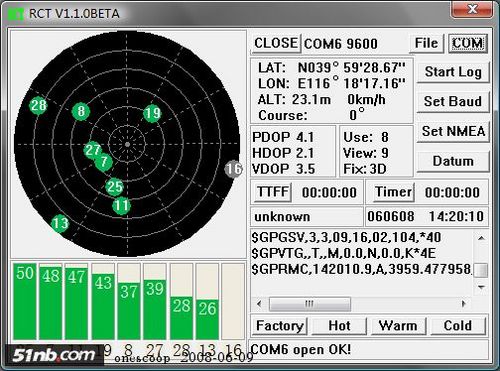
Task: Click the $GPVTG sentence line
Action: point(344,254)
